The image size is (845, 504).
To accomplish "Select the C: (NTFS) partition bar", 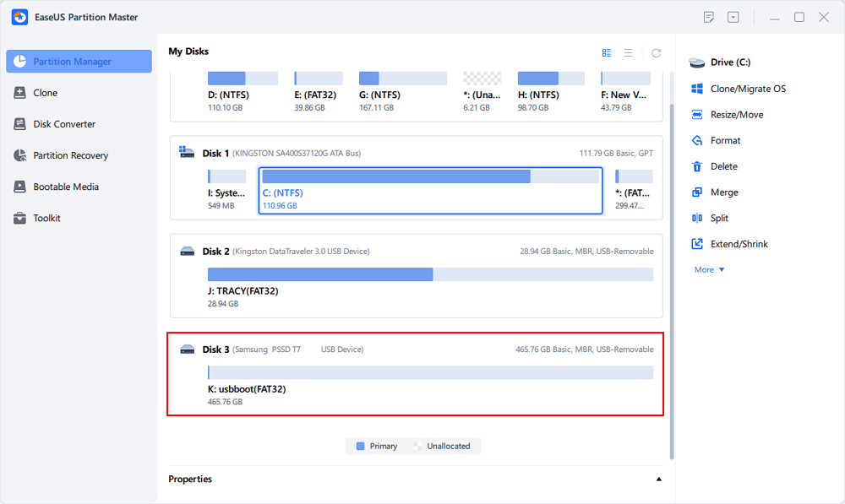I will point(431,176).
